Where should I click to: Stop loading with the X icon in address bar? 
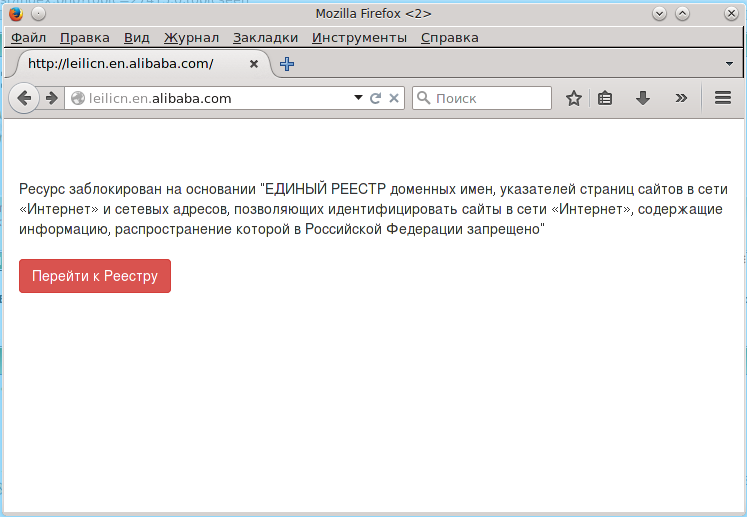[394, 98]
